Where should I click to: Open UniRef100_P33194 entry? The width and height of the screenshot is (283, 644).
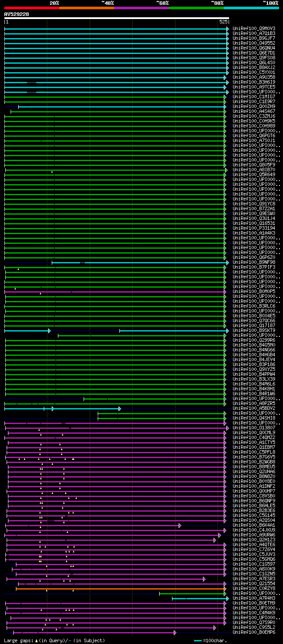pyautogui.click(x=254, y=228)
